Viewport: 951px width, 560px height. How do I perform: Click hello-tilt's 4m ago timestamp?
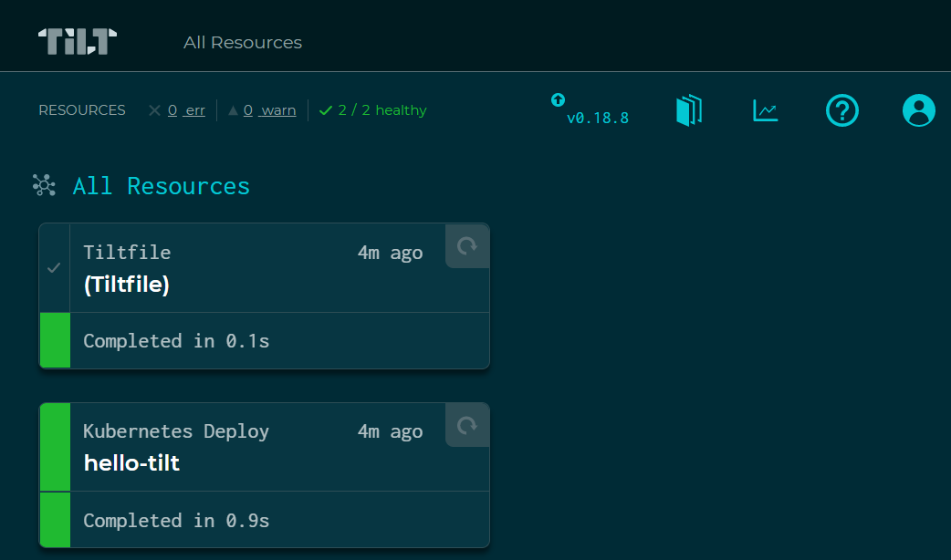tap(390, 431)
